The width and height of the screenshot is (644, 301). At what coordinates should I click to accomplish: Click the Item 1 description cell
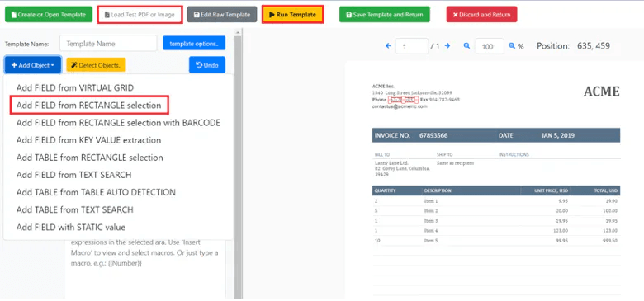431,201
